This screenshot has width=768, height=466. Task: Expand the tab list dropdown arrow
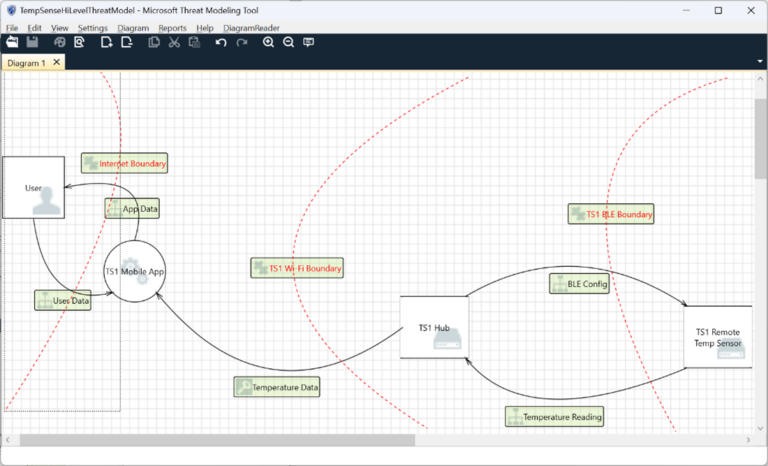click(759, 62)
